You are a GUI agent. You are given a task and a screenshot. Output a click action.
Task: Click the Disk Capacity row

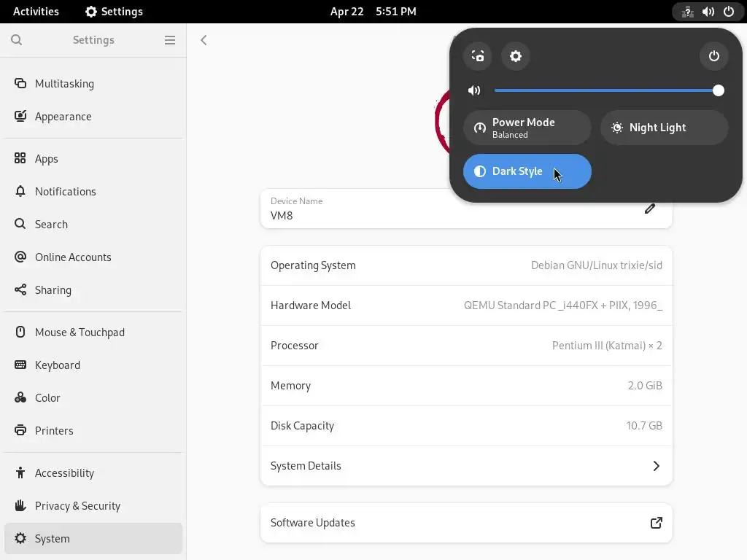tap(466, 426)
